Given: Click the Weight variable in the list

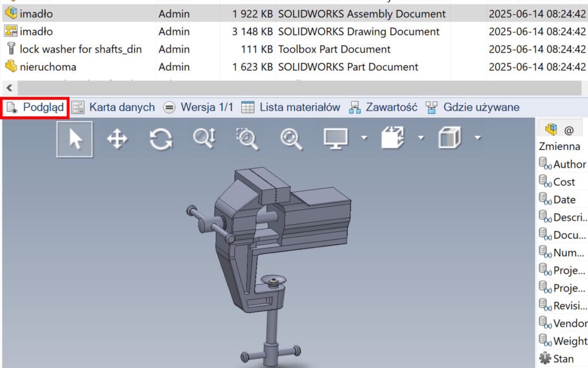Looking at the screenshot, I should [x=569, y=341].
